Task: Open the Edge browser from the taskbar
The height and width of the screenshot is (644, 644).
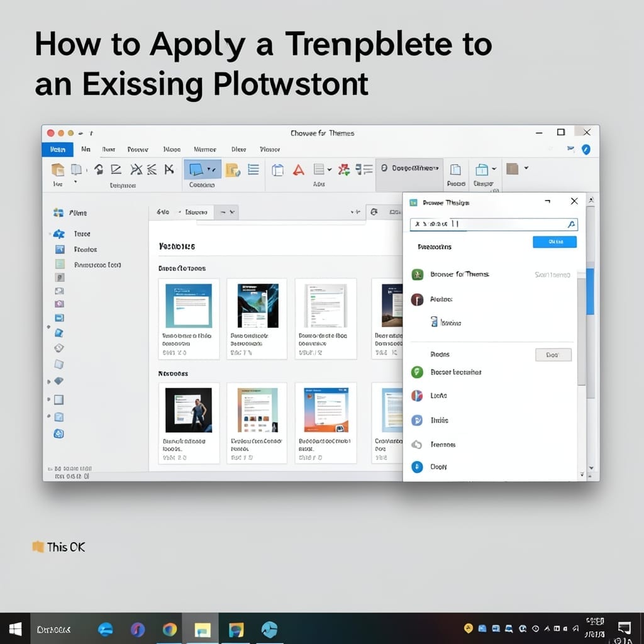Action: (x=106, y=629)
